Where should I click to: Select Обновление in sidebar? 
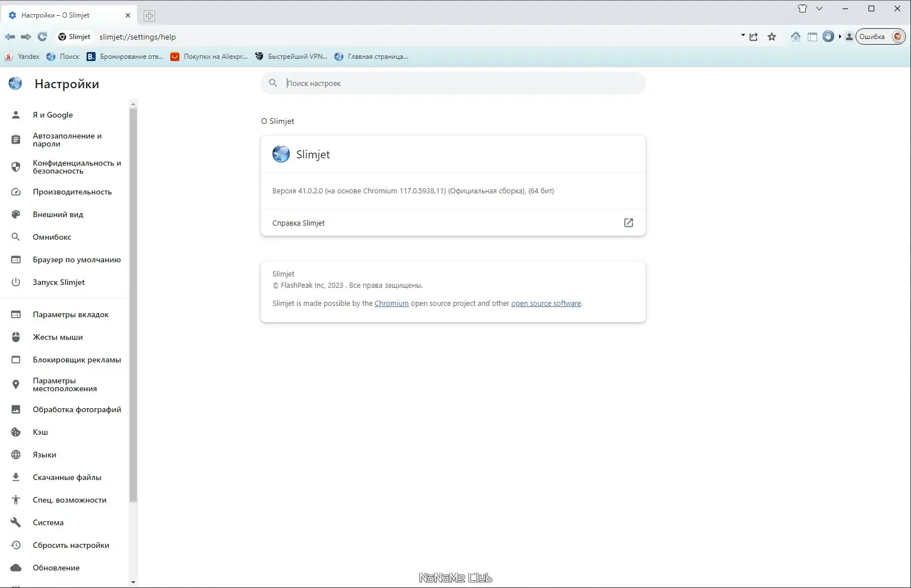click(x=65, y=568)
